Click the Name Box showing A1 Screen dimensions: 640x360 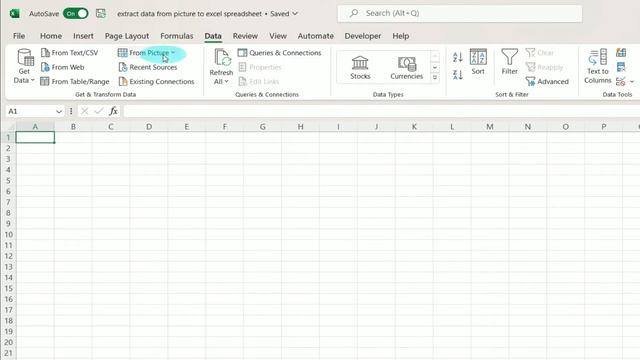click(x=30, y=111)
